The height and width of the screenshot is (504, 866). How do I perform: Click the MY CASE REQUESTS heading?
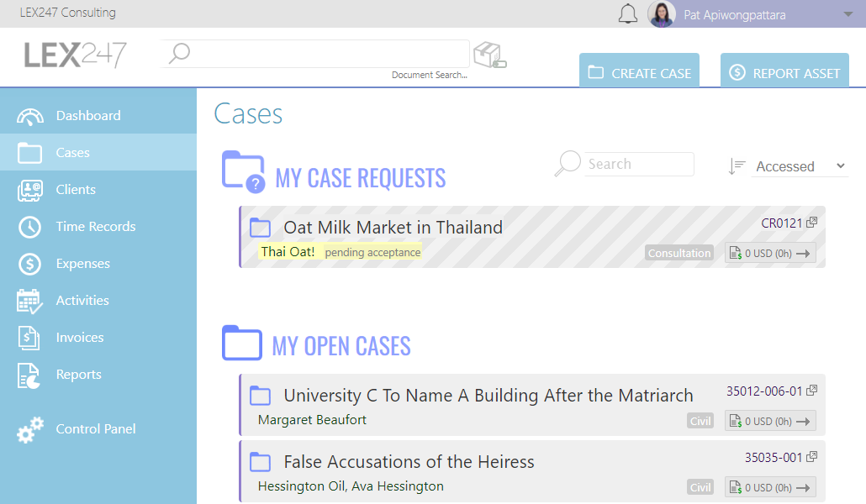coord(360,178)
